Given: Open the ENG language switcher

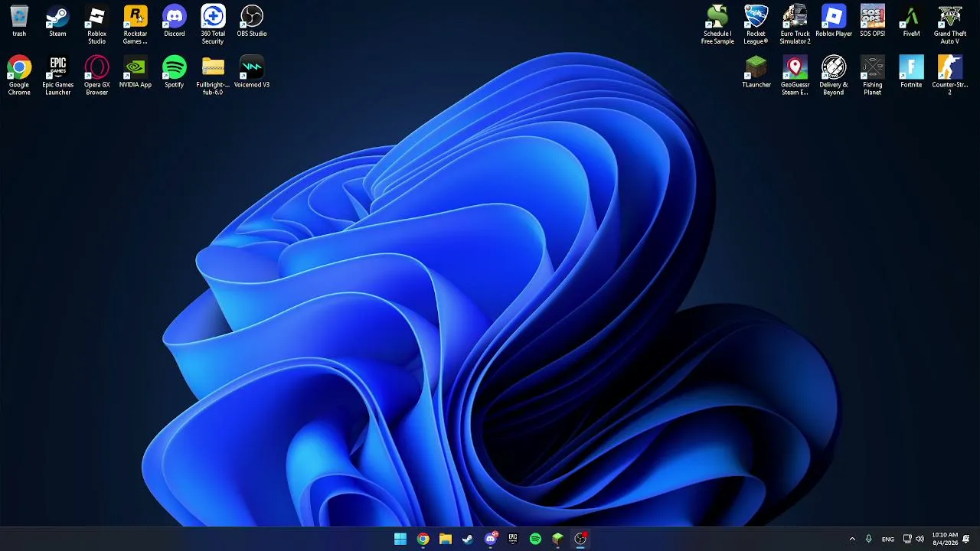Looking at the screenshot, I should point(888,539).
